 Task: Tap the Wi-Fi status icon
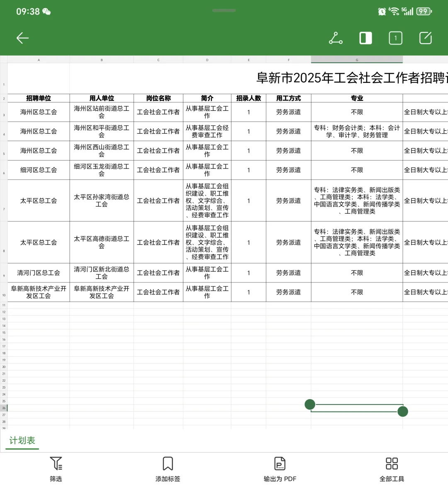tap(394, 12)
